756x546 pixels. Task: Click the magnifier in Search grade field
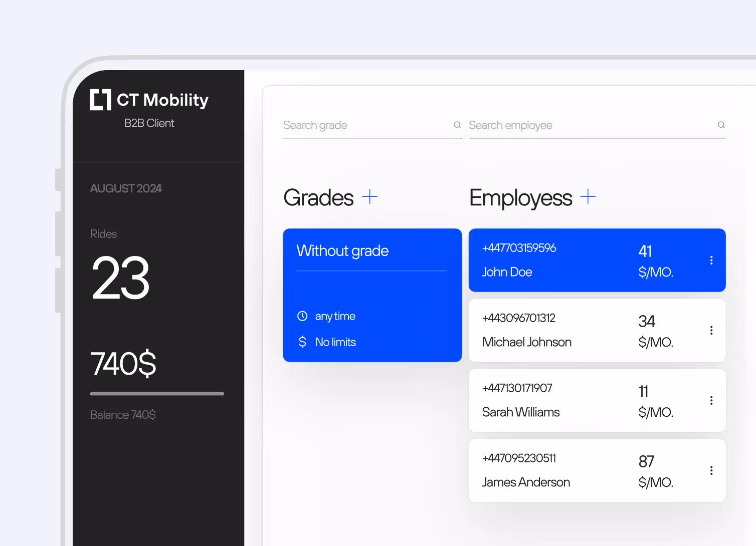(x=457, y=125)
